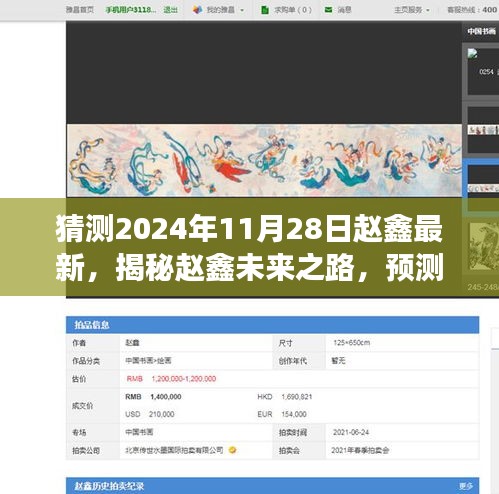The image size is (499, 494).
Task: Expand the 我的雅昌 dropdown arrow
Action: 242,10
